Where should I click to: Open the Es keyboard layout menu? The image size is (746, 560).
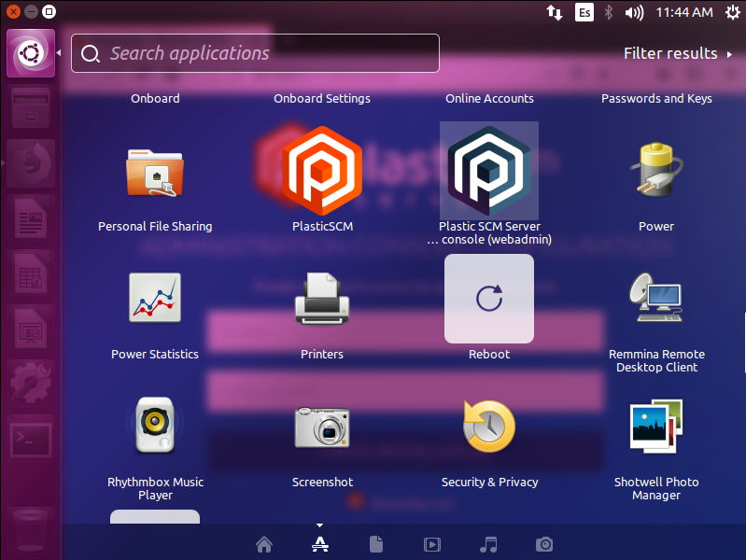click(x=584, y=12)
